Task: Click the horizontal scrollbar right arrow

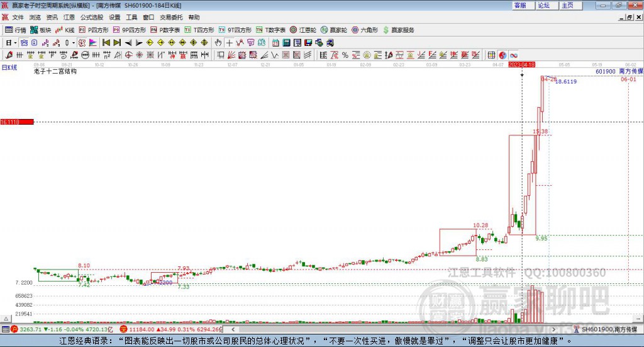Action: click(553, 329)
